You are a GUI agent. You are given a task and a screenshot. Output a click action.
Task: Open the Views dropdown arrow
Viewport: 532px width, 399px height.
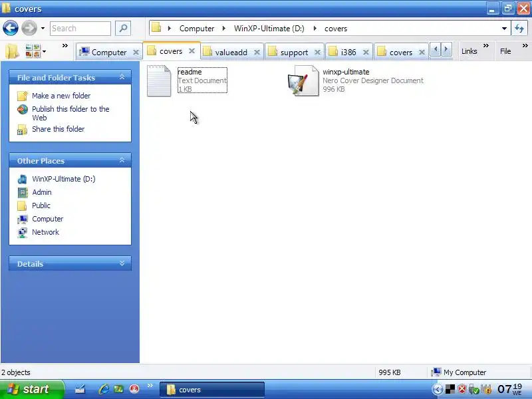(x=44, y=52)
